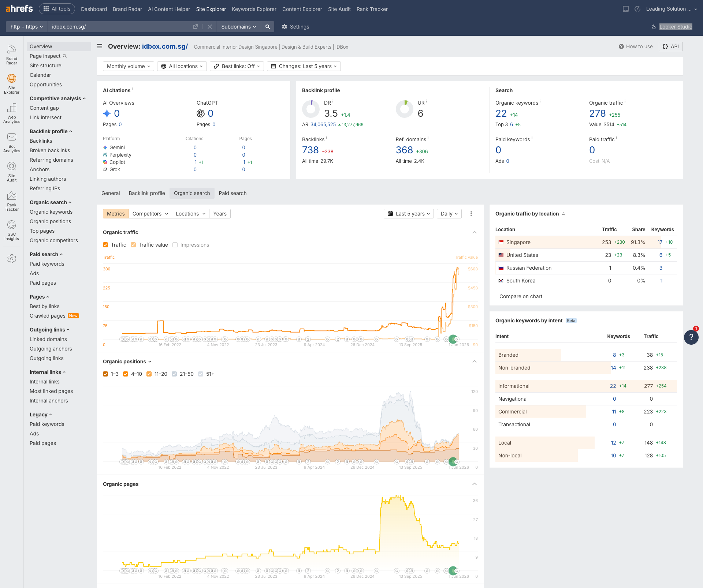Toggle the 1–3 positions checkbox
Image resolution: width=703 pixels, height=588 pixels.
[x=105, y=374]
